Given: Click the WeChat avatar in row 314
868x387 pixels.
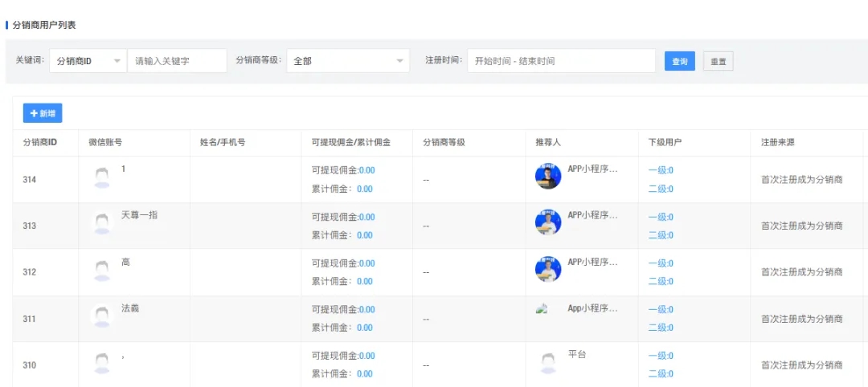Looking at the screenshot, I should point(102,177).
